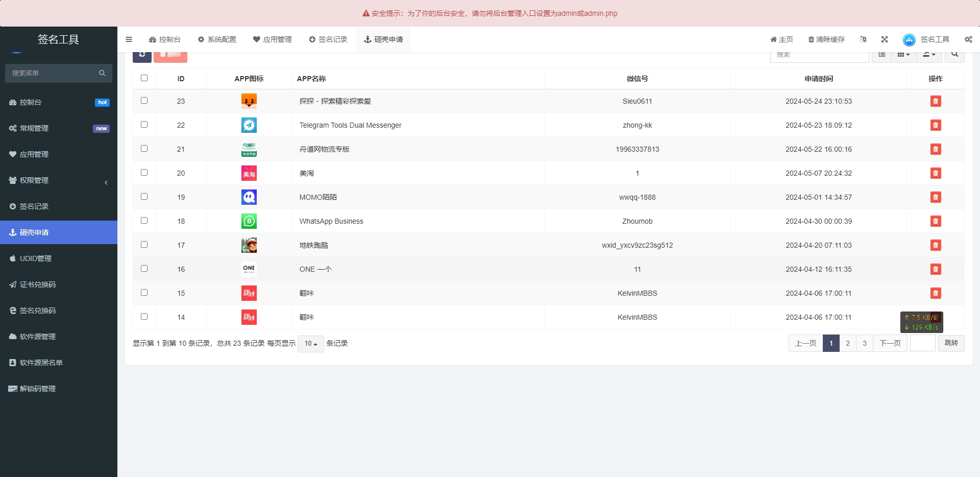
Task: Toggle fullscreen mode icon in the header
Action: click(x=885, y=39)
